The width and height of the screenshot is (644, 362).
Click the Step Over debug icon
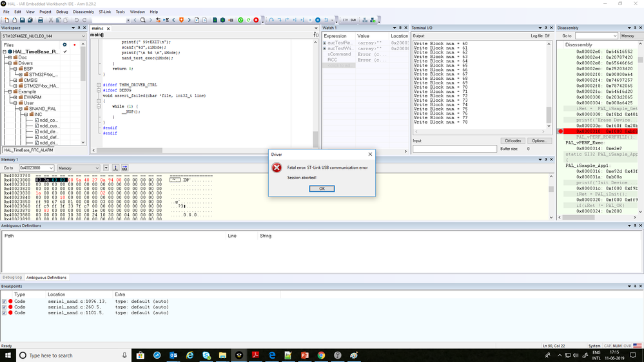(x=271, y=20)
